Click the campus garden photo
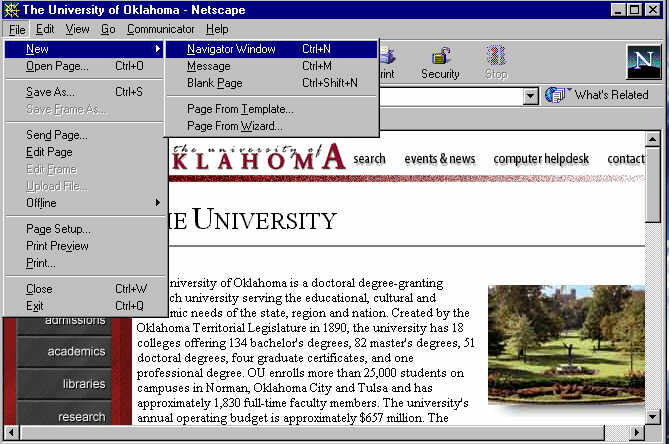 click(567, 345)
